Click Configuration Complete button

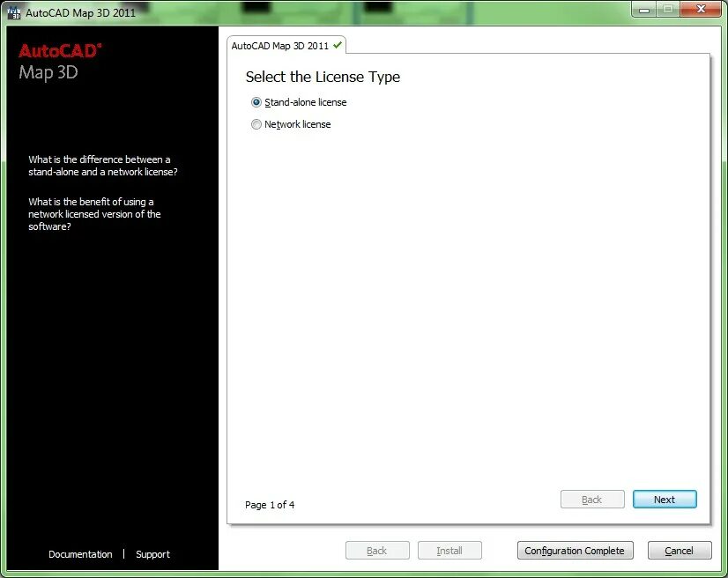click(x=575, y=551)
